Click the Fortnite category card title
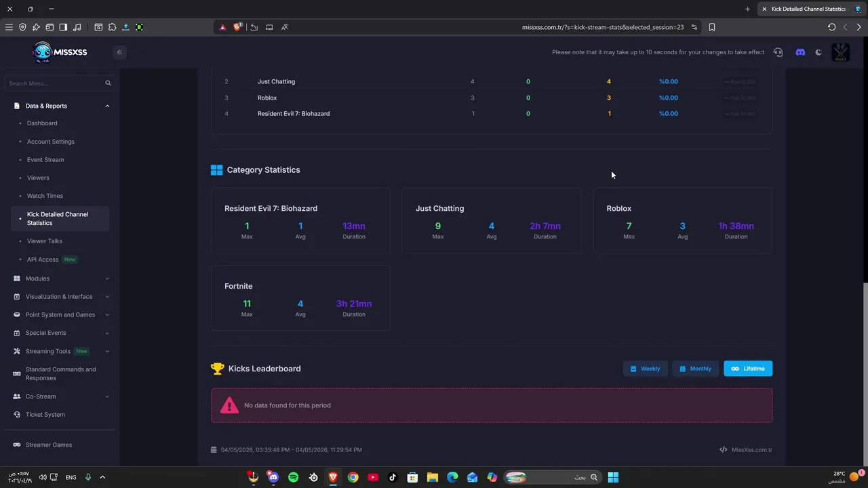868x488 pixels. coord(239,286)
